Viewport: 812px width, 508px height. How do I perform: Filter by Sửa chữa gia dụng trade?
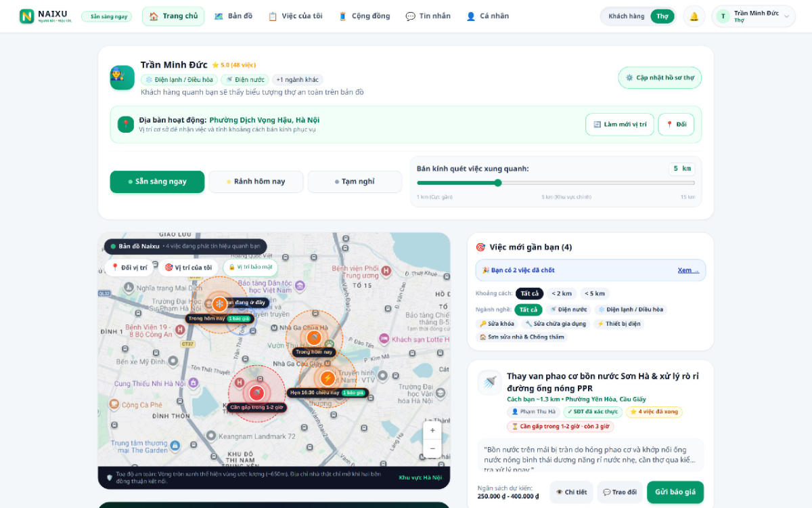(556, 324)
